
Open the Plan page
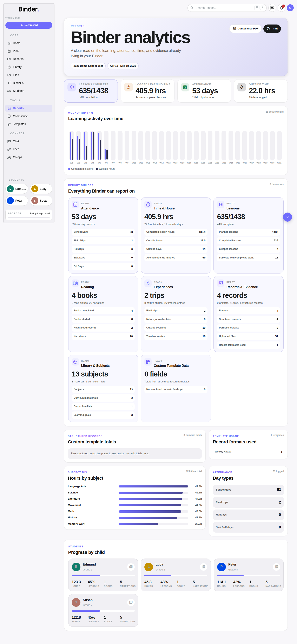[x=29, y=51]
